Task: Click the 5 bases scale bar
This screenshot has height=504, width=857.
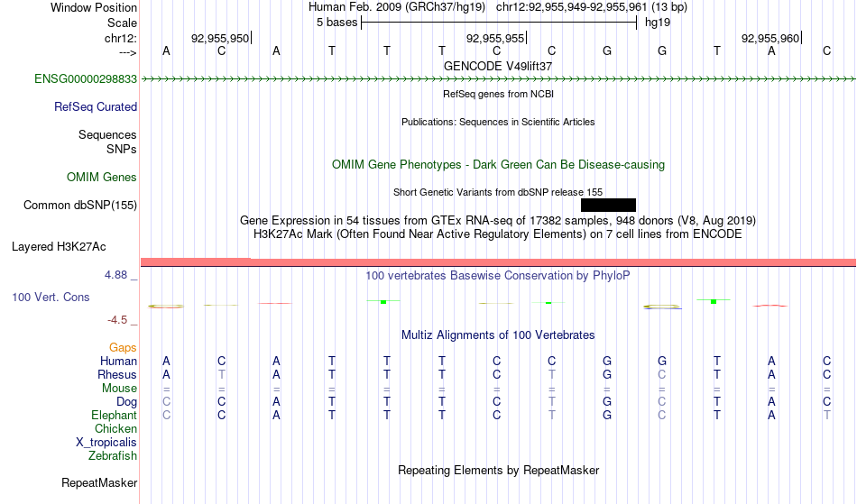Action: [499, 23]
